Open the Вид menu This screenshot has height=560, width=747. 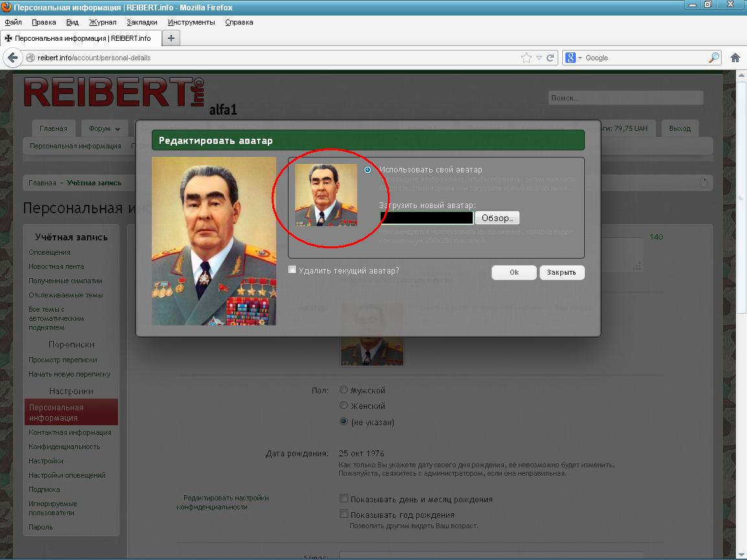(x=73, y=22)
